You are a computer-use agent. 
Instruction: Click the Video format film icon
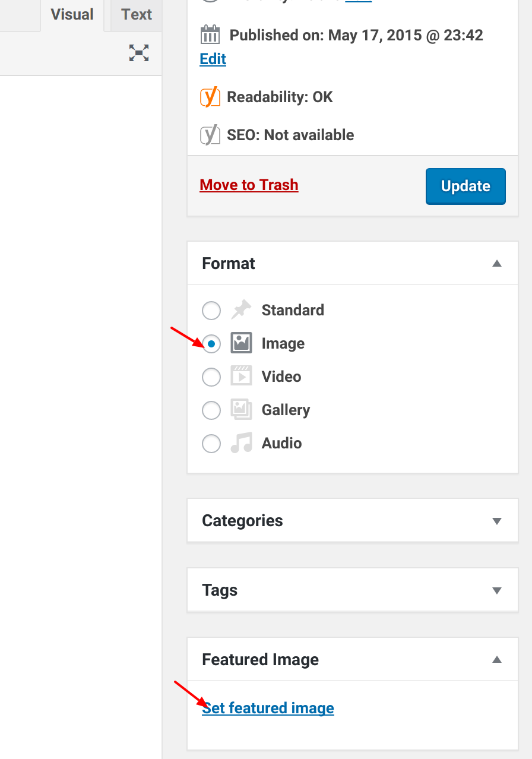click(x=241, y=377)
